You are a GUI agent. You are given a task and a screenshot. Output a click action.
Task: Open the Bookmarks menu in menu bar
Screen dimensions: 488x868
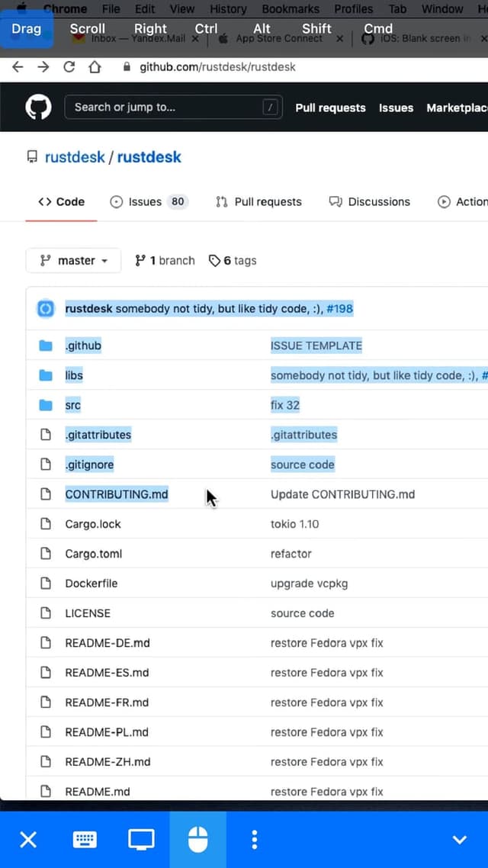point(291,9)
